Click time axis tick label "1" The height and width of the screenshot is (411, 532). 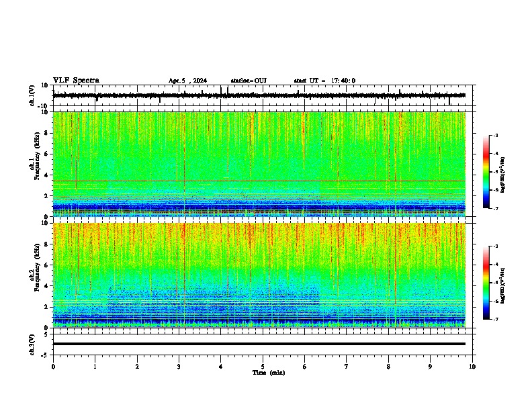(x=95, y=367)
